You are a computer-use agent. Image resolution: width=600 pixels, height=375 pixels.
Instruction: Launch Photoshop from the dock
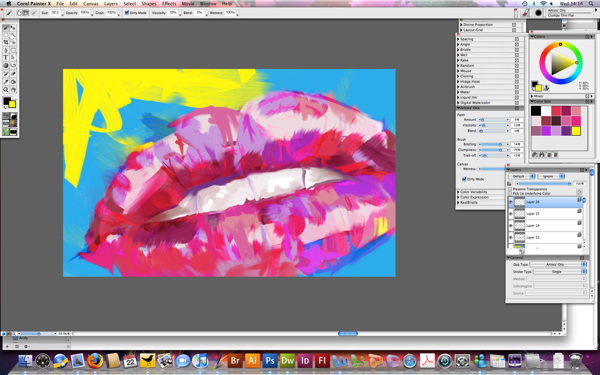point(270,360)
